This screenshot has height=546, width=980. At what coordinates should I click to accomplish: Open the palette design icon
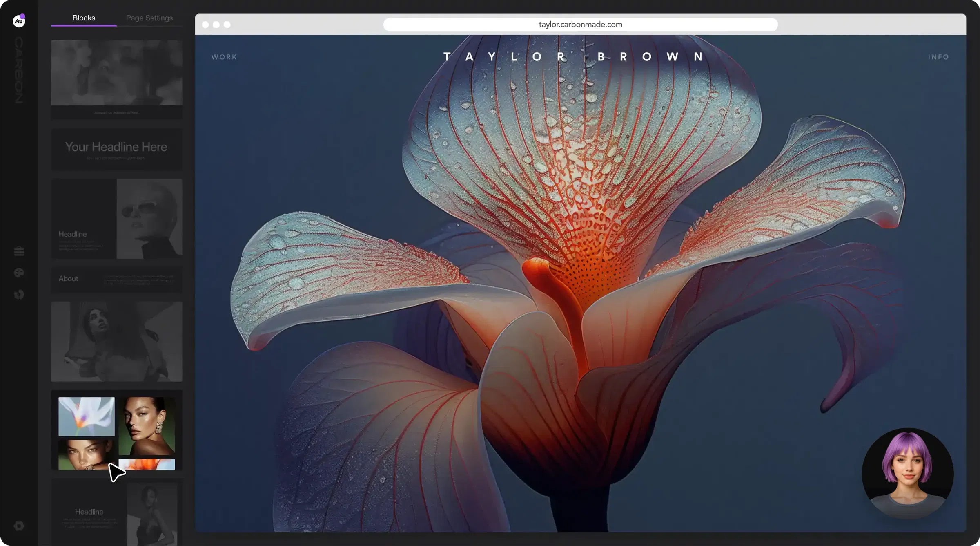click(19, 273)
